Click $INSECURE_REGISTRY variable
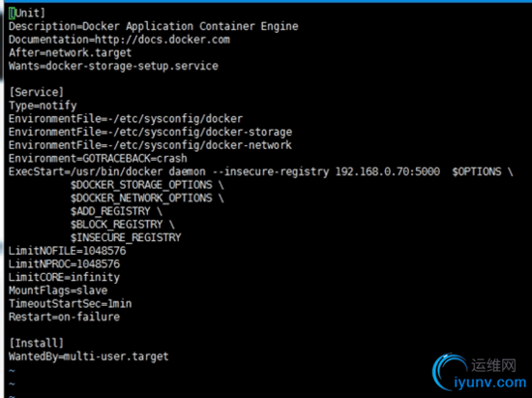The height and width of the screenshot is (398, 532). tap(126, 237)
